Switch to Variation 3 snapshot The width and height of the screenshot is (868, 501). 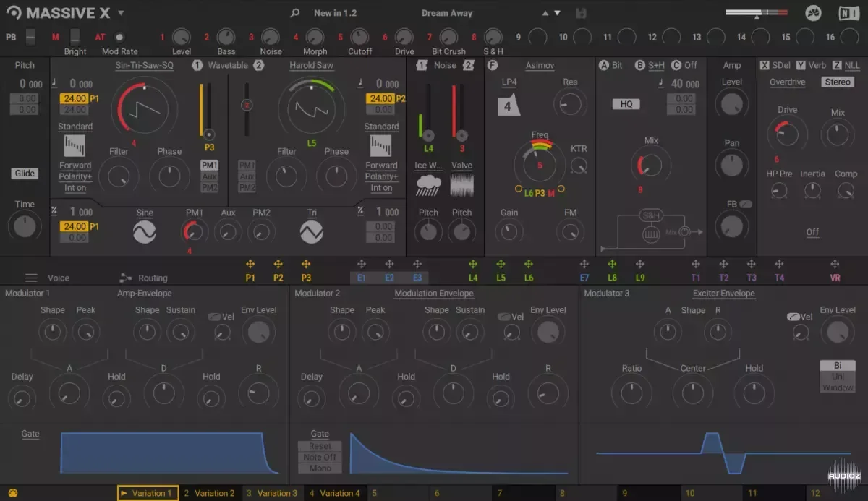[x=273, y=493]
